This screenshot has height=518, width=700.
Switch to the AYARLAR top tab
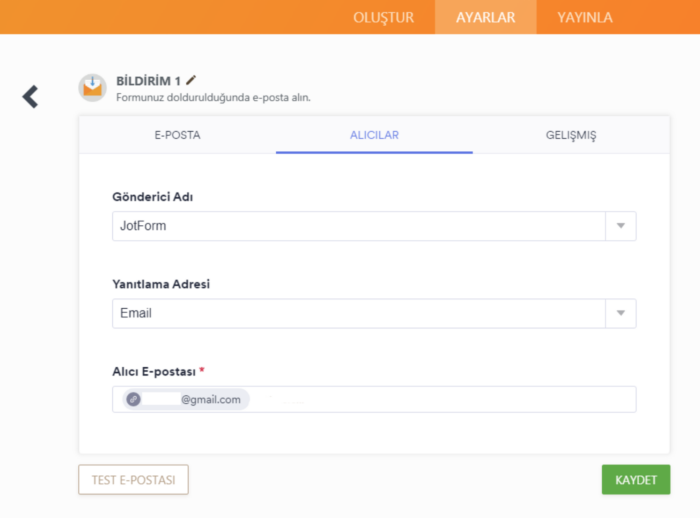click(485, 17)
